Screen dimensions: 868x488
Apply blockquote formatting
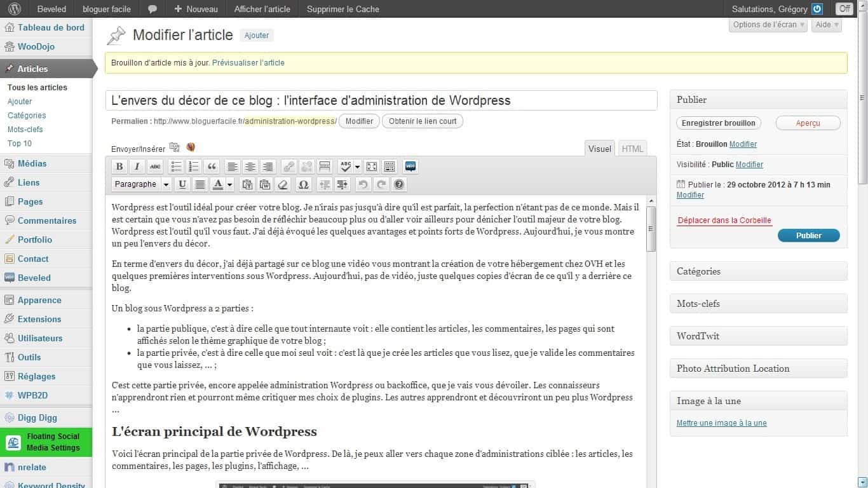pos(212,167)
